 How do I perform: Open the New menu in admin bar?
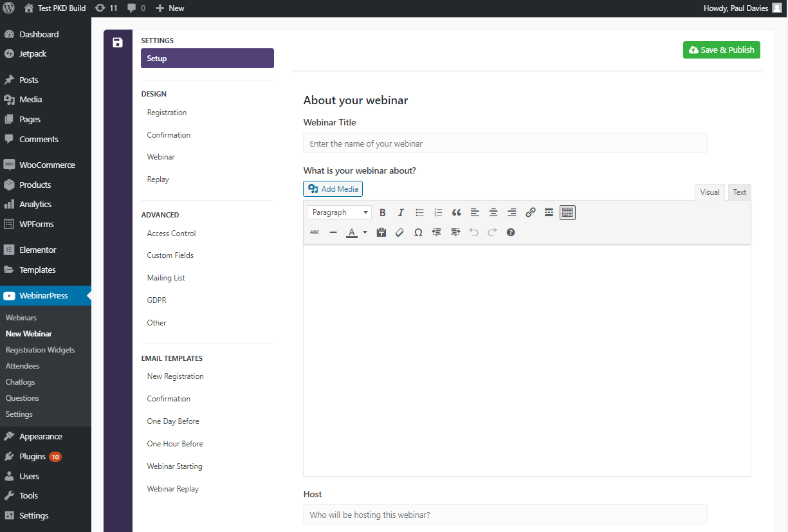[170, 8]
